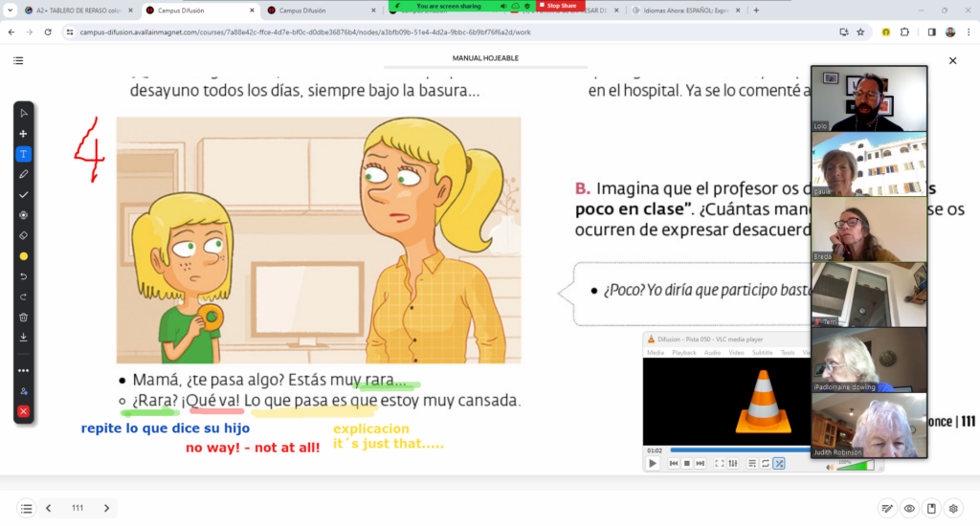This screenshot has height=526, width=980.
Task: Go to previous page of the manual
Action: pyautogui.click(x=48, y=509)
